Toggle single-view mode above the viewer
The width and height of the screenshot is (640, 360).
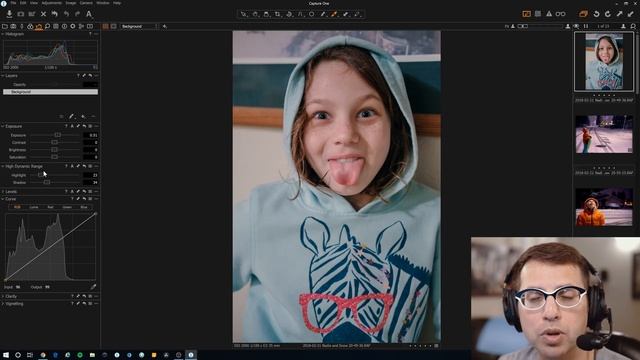113,26
